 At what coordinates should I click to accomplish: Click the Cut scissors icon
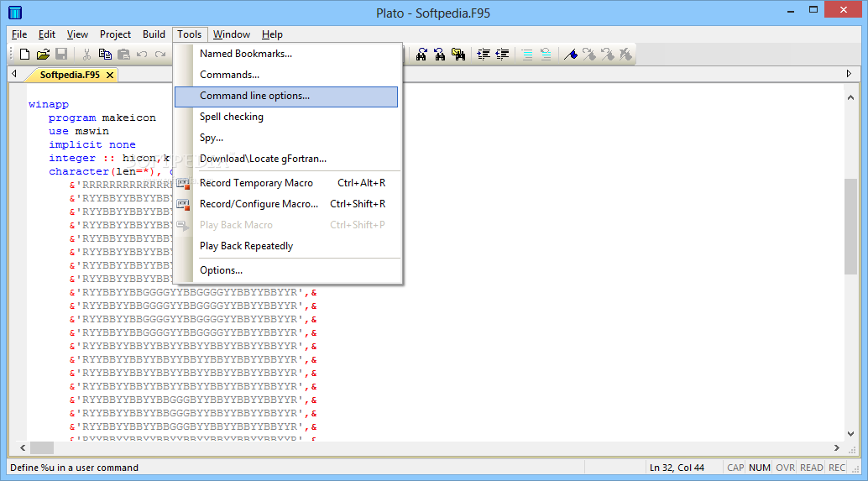click(87, 55)
